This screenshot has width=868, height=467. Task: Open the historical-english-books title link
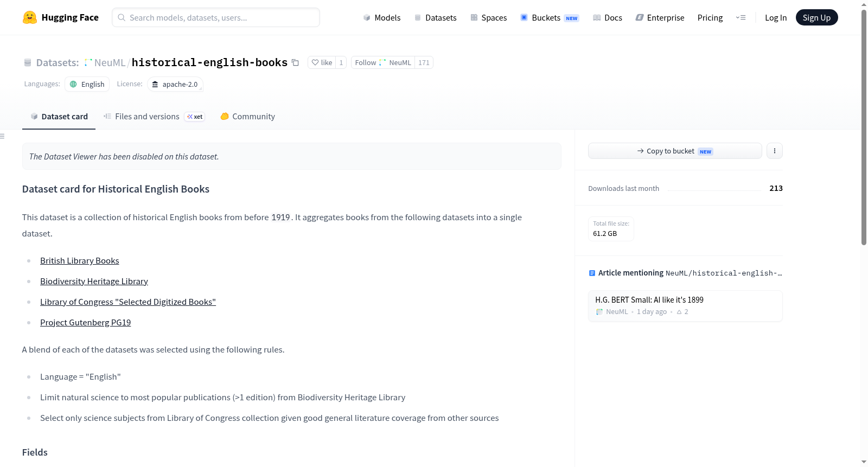[209, 62]
